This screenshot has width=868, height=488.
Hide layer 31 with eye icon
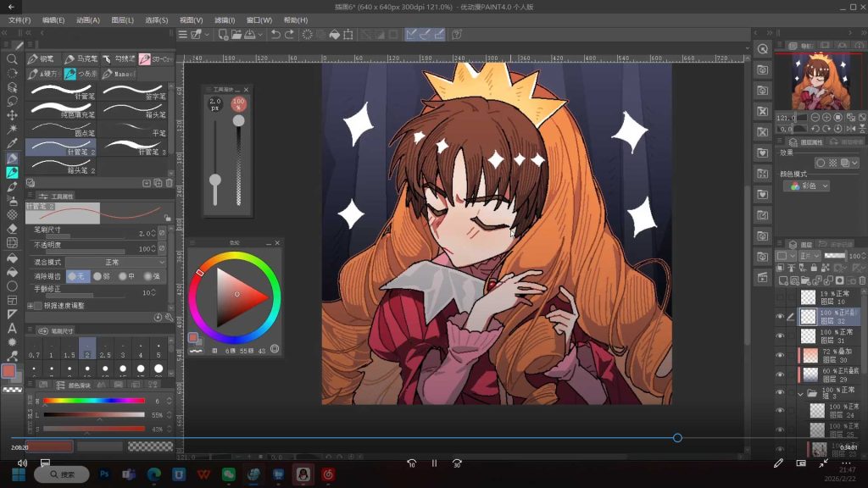pyautogui.click(x=780, y=335)
